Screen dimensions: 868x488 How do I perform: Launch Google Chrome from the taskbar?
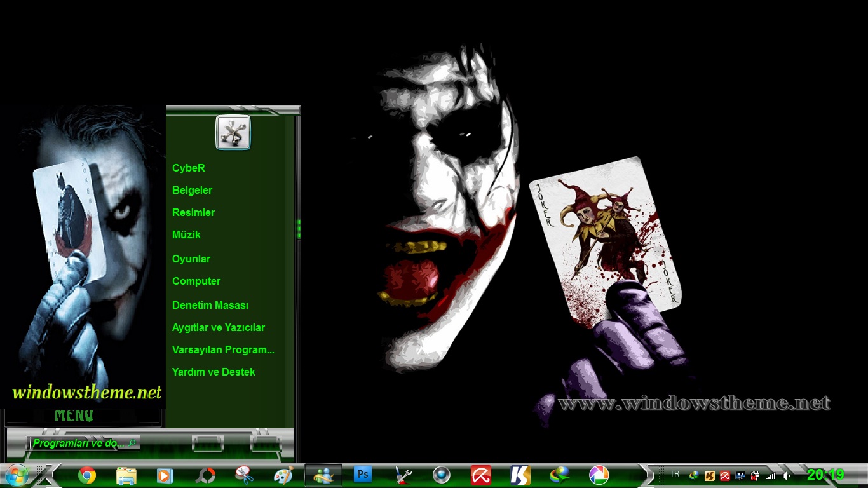tap(87, 475)
